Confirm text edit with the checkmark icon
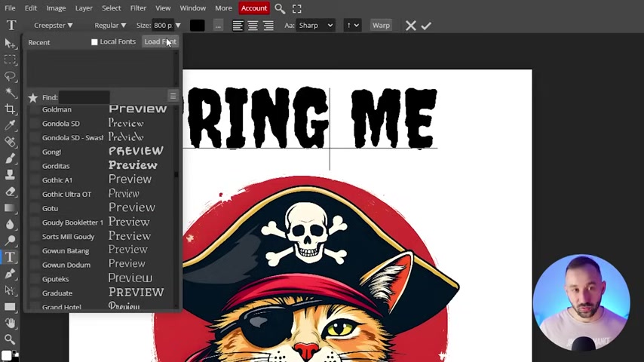Screen dimensions: 644x362 point(426,26)
